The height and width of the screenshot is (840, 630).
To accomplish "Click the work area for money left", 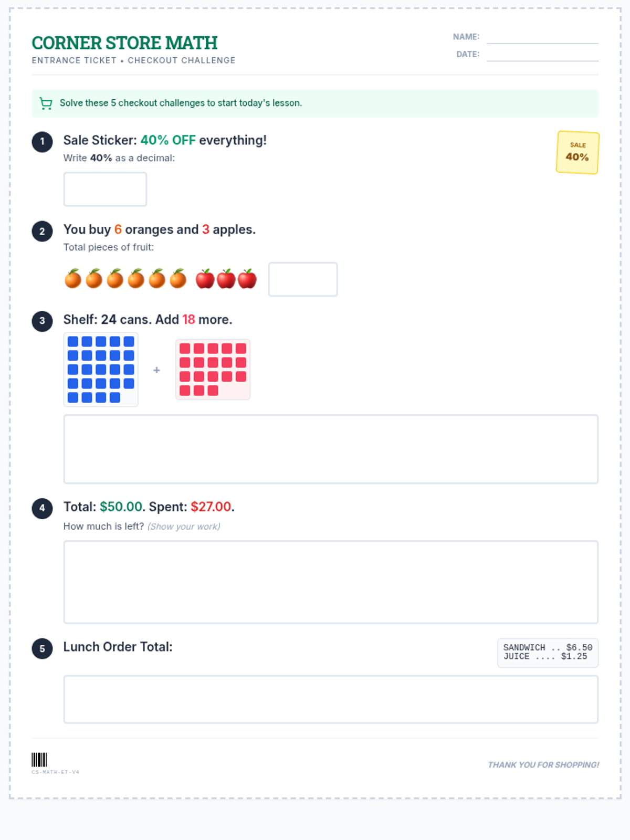I will (x=331, y=582).
